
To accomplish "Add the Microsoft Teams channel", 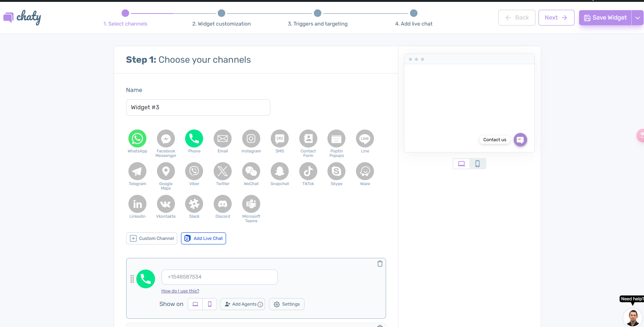I will coord(251,204).
